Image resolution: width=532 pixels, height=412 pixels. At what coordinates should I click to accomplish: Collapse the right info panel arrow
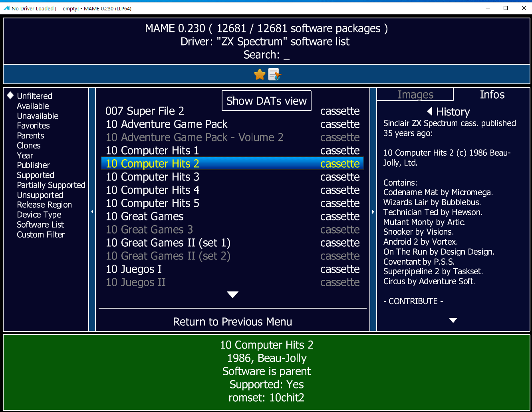pyautogui.click(x=373, y=212)
